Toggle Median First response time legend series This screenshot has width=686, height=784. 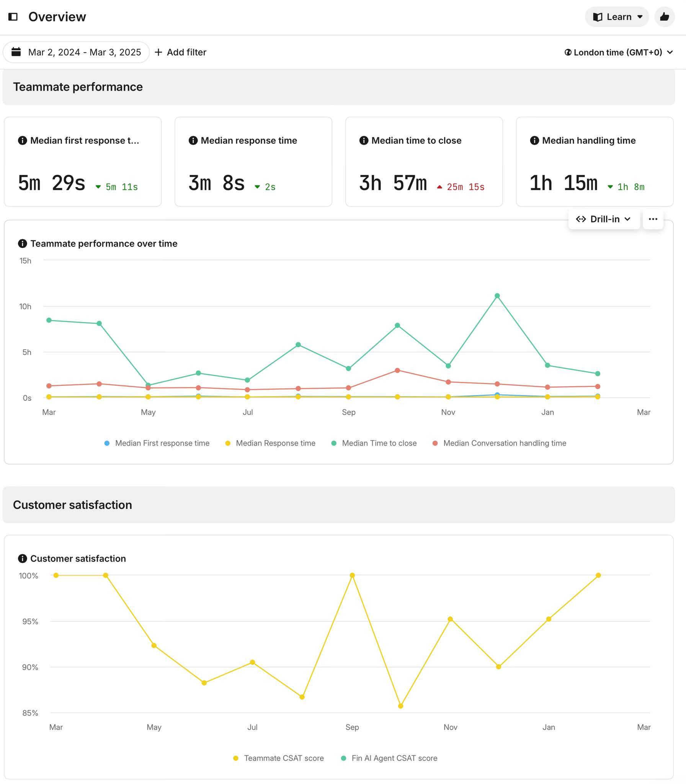pos(157,443)
